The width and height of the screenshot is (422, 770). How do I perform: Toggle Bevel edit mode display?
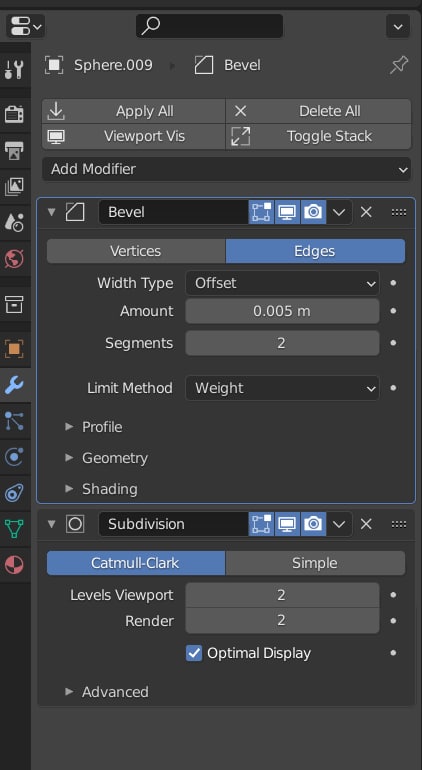point(261,212)
